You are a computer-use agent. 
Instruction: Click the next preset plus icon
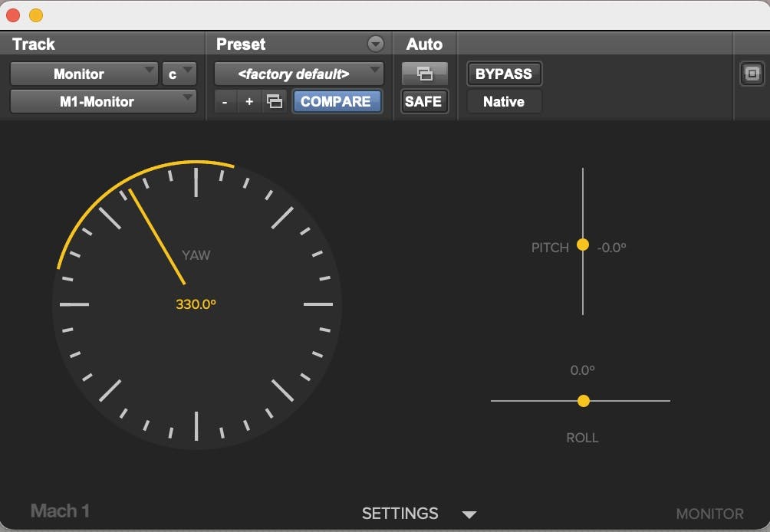tap(248, 100)
